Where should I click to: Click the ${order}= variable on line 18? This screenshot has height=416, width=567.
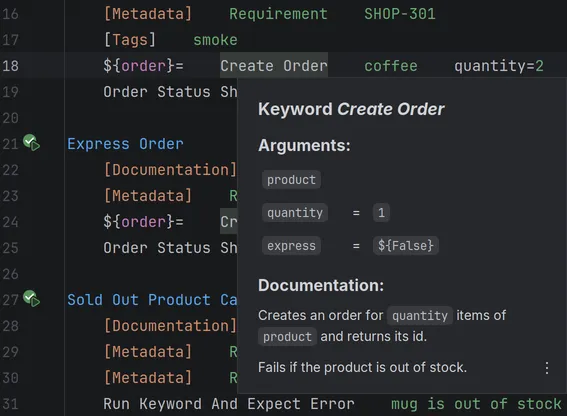point(143,66)
